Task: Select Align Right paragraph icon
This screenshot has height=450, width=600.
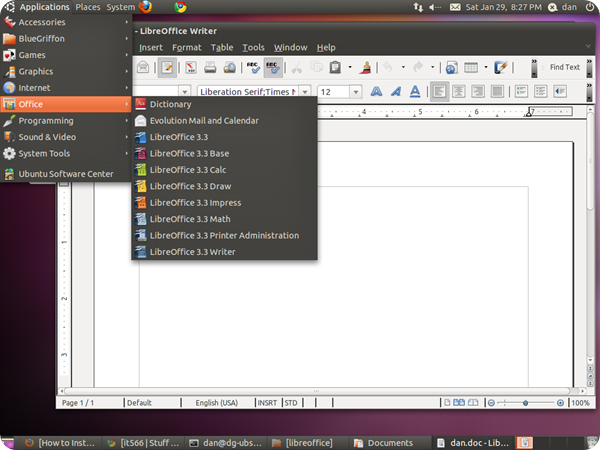Action: coord(478,91)
